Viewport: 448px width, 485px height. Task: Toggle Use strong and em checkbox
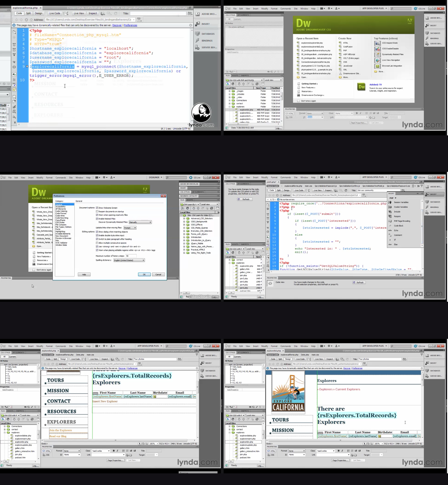point(97,247)
